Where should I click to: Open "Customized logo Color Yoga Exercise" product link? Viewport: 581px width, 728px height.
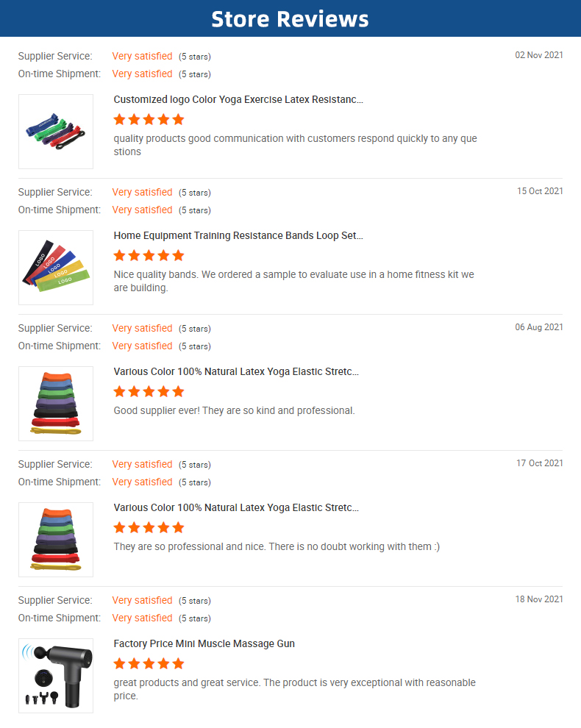tap(238, 99)
